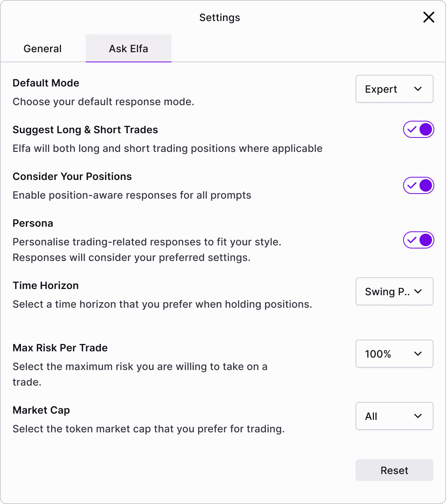
Task: Switch to the General tab
Action: pyautogui.click(x=42, y=48)
